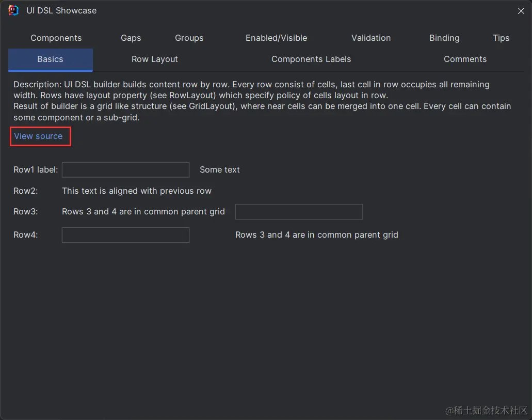The height and width of the screenshot is (420, 532).
Task: Click Row4's 'Rows 3 and 4' text
Action: click(316, 235)
